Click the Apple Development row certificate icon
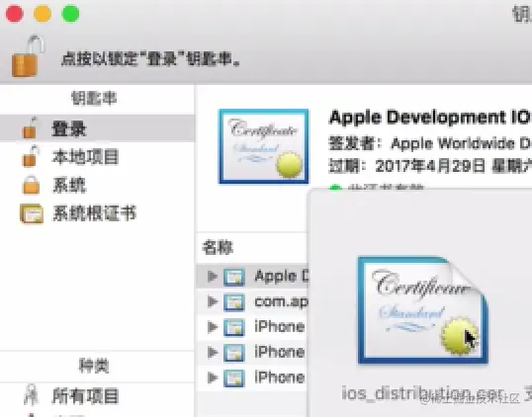This screenshot has width=532, height=417. coord(233,277)
